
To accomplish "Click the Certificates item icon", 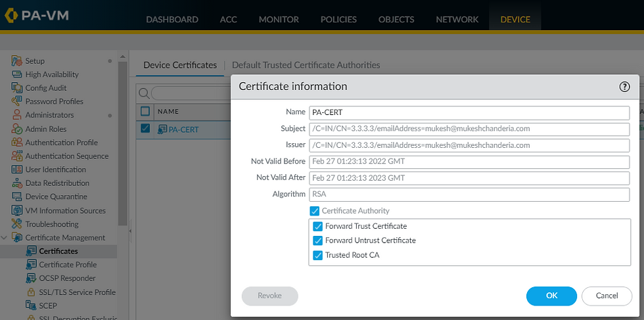I will (x=32, y=252).
